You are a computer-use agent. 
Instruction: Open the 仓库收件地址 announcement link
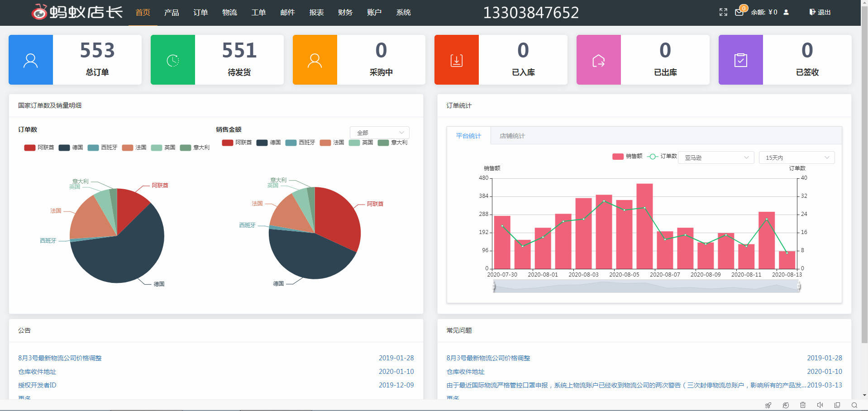pyautogui.click(x=36, y=371)
